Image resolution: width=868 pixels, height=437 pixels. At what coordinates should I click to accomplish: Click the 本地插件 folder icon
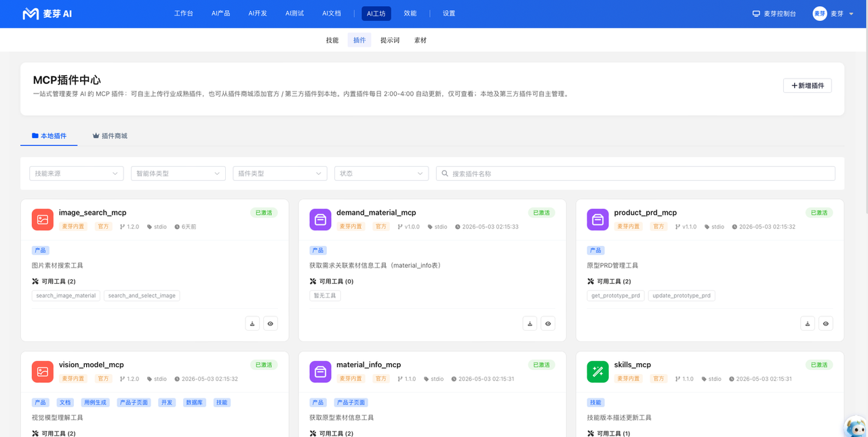pos(35,136)
